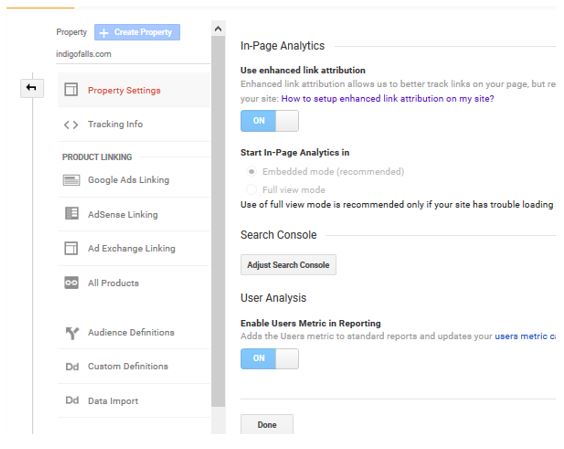Toggle enhanced link attribution switch
564x449 pixels.
(x=269, y=121)
